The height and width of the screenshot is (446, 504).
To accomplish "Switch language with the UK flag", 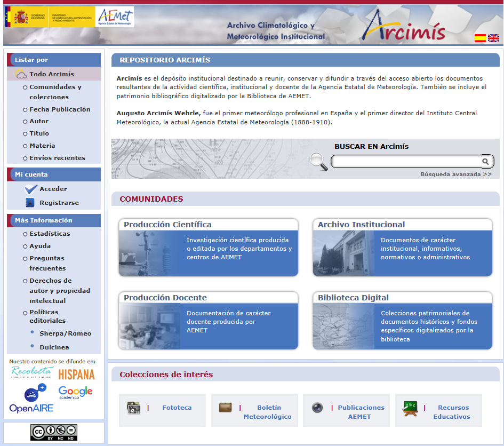I will click(x=493, y=38).
